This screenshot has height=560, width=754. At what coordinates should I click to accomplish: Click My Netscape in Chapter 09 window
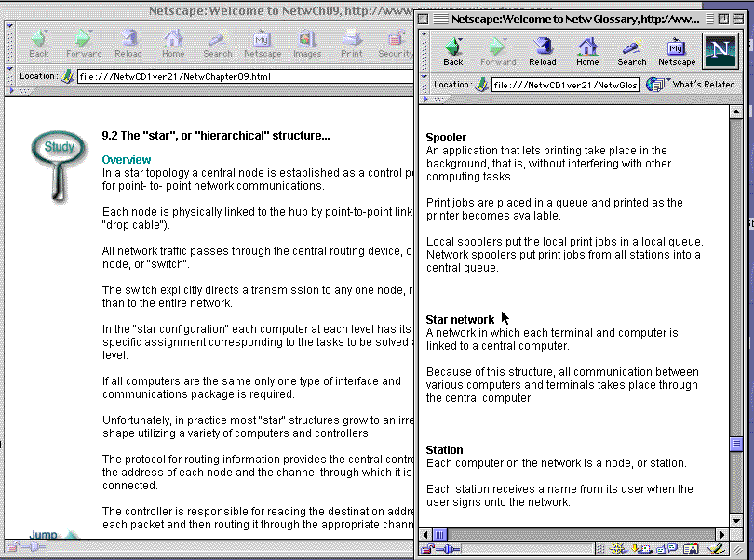[x=263, y=44]
